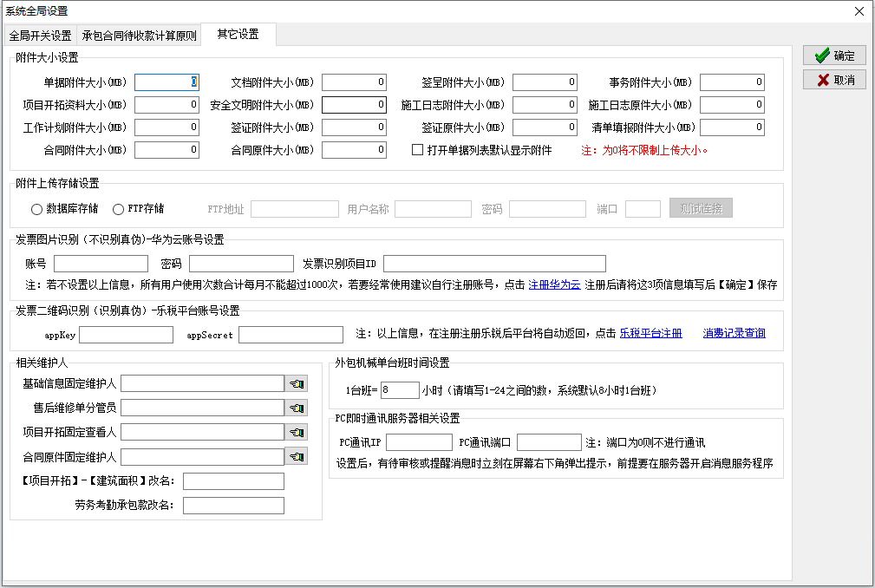Click the 单据附件大小 input field
The height and width of the screenshot is (588, 875).
167,82
